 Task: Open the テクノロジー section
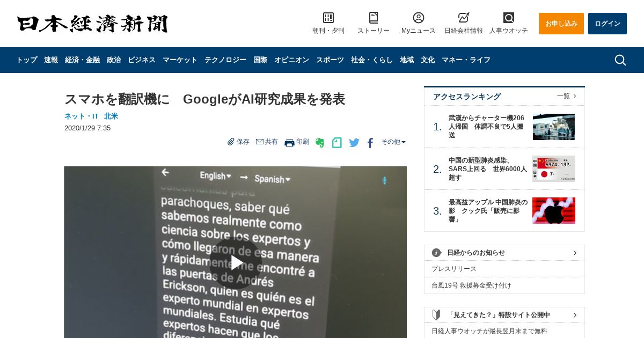[x=225, y=60]
